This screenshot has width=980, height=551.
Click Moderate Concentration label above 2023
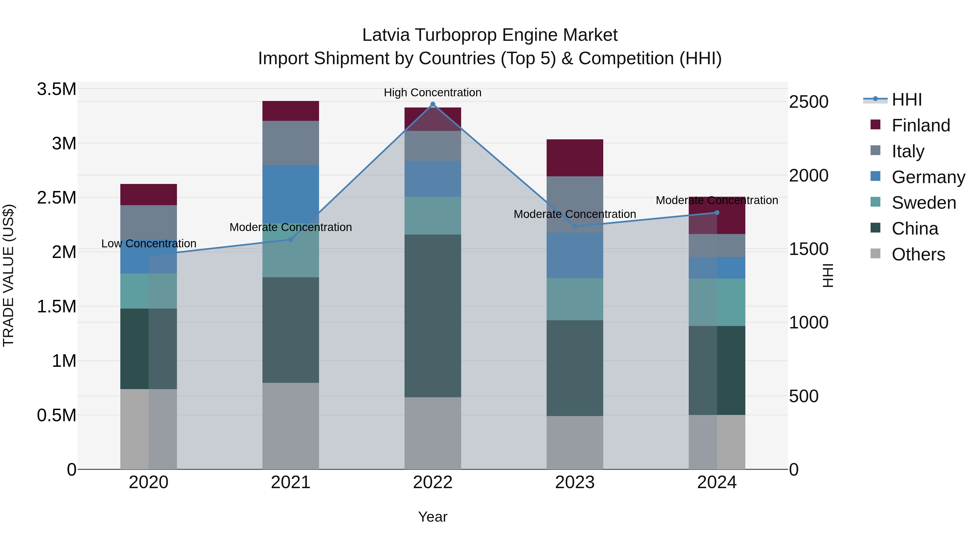(x=575, y=214)
